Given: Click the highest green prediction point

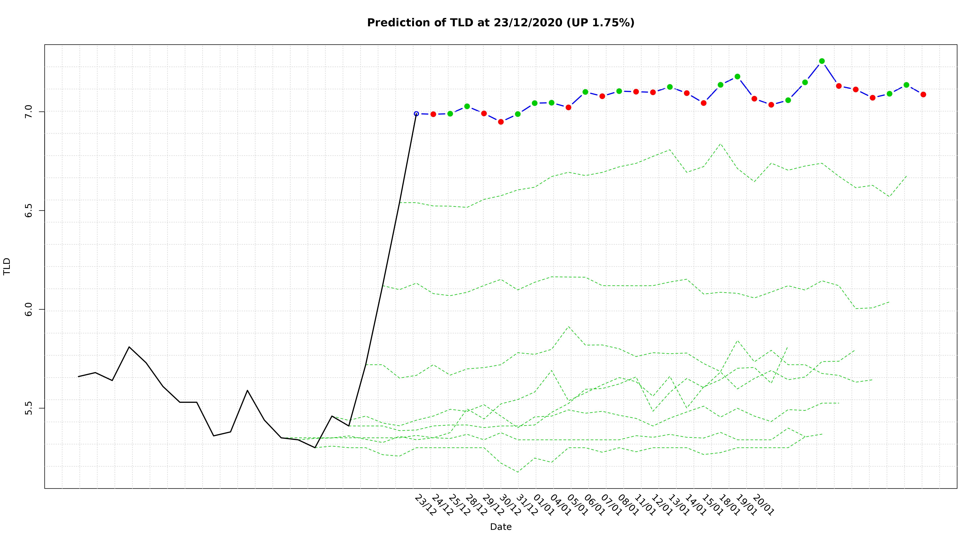Looking at the screenshot, I should point(822,61).
